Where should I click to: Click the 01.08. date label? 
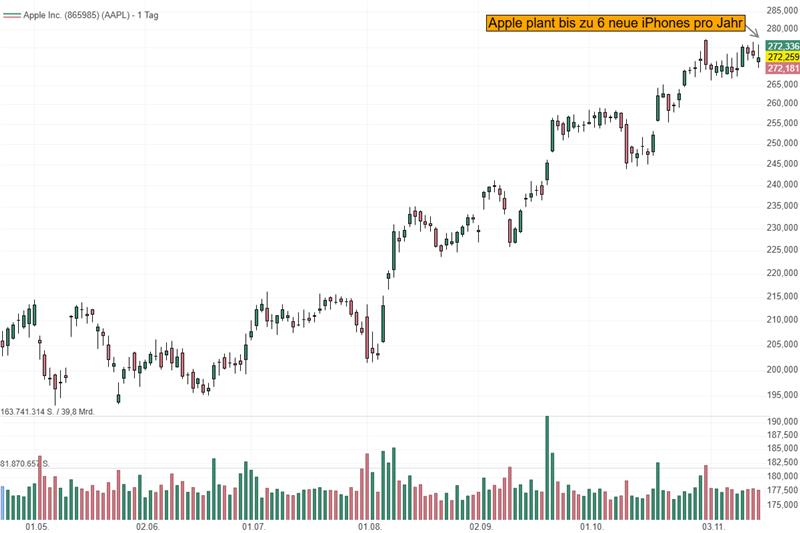(x=370, y=527)
